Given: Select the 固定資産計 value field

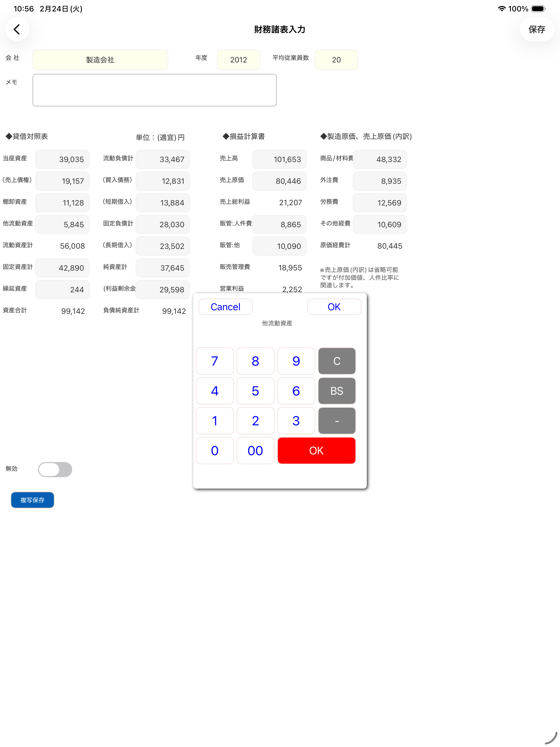Looking at the screenshot, I should click(x=62, y=268).
